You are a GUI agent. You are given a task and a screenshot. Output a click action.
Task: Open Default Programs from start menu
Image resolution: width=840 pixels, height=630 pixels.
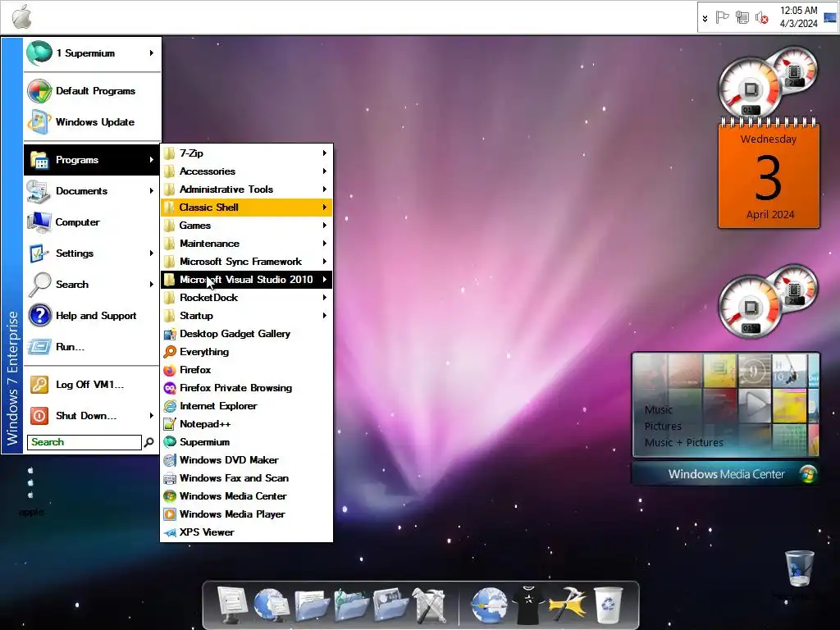pyautogui.click(x=92, y=91)
